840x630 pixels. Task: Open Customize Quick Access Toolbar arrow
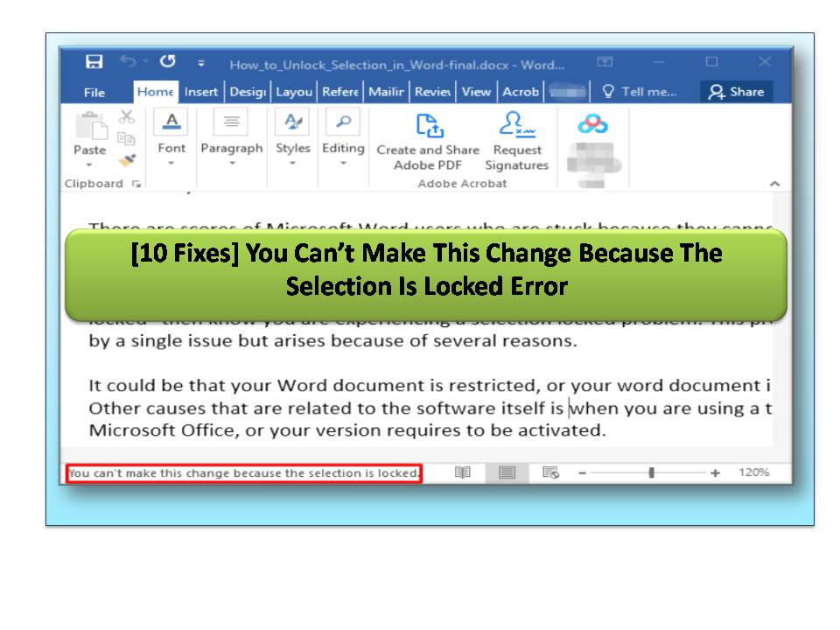201,63
